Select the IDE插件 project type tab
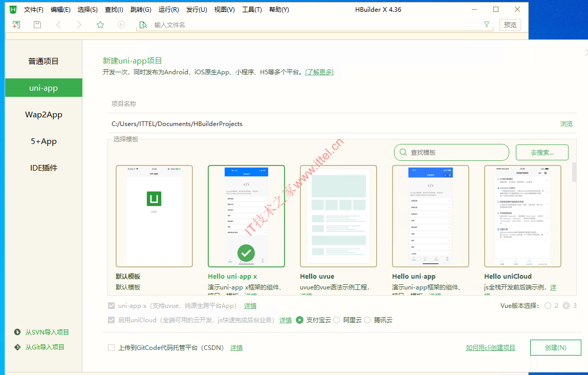 [43, 168]
